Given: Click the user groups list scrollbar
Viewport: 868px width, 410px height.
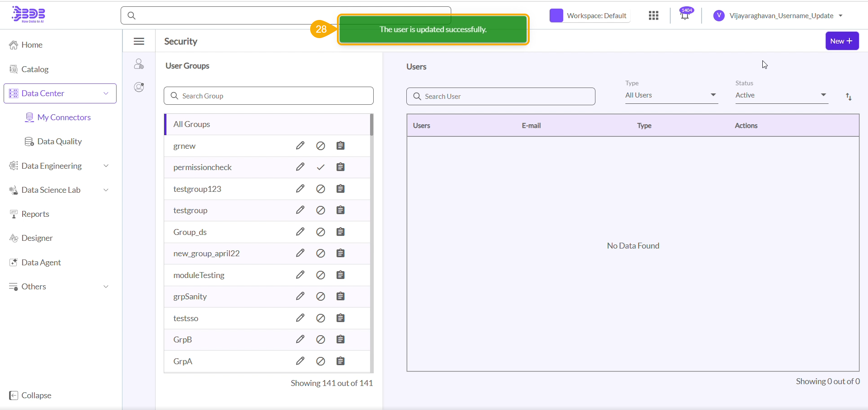Looking at the screenshot, I should [371, 125].
